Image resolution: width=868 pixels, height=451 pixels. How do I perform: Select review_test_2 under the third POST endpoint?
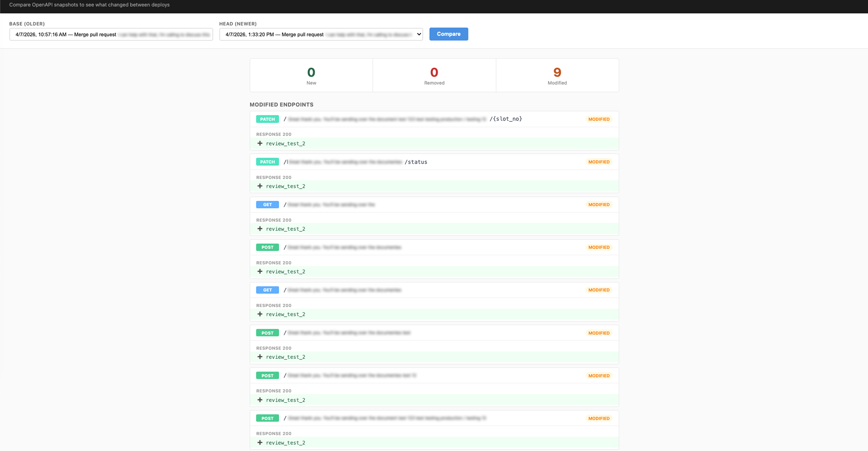click(285, 400)
